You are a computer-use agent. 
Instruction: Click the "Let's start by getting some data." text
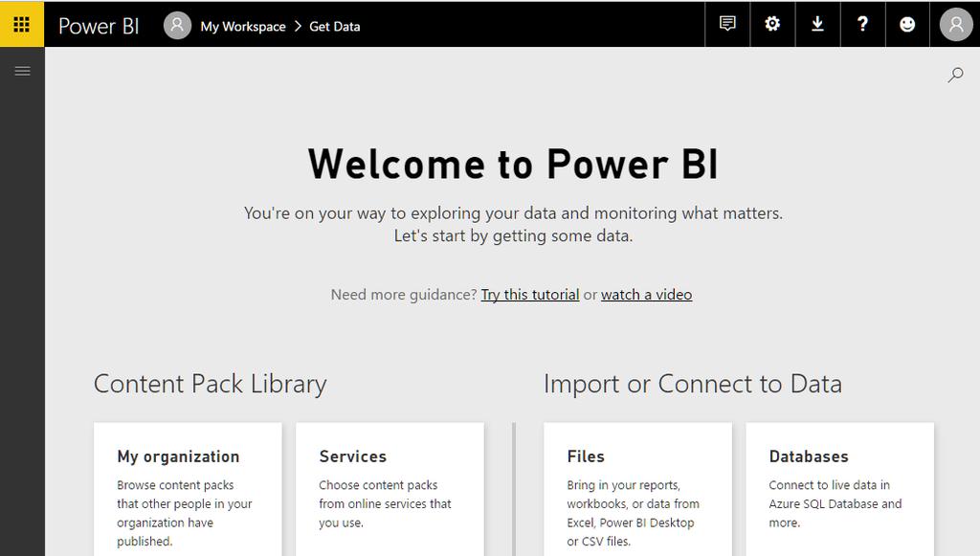[x=513, y=235]
